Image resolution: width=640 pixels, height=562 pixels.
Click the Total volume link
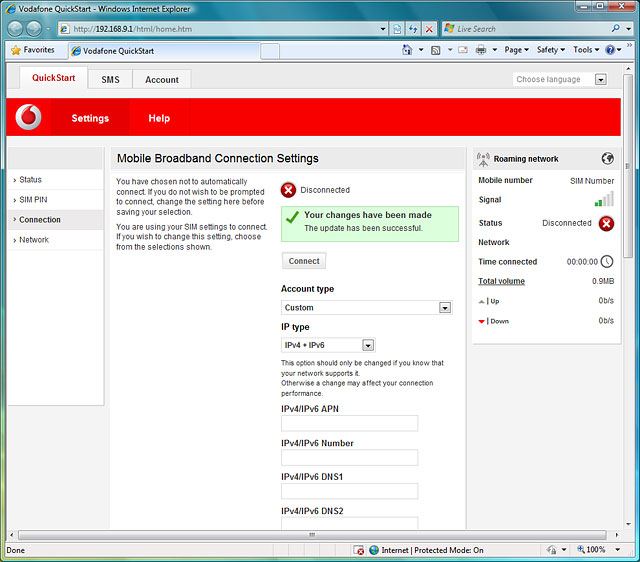click(x=501, y=281)
